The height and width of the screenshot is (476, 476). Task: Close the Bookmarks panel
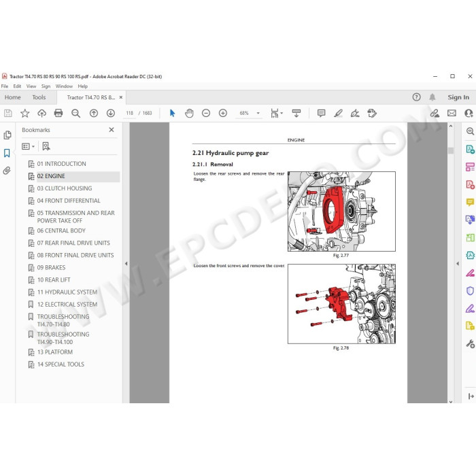112,130
